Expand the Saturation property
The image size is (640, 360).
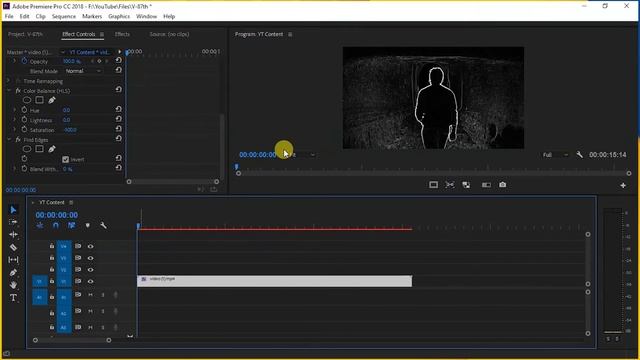point(14,129)
